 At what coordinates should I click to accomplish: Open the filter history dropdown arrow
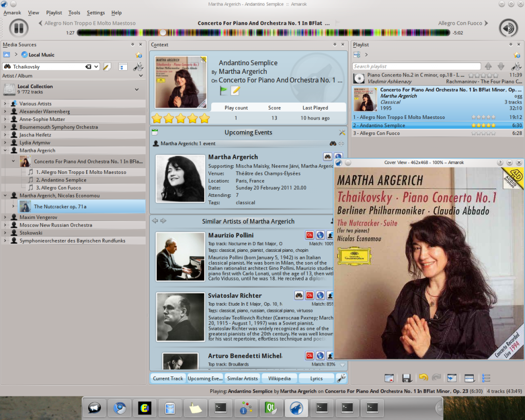(x=96, y=67)
